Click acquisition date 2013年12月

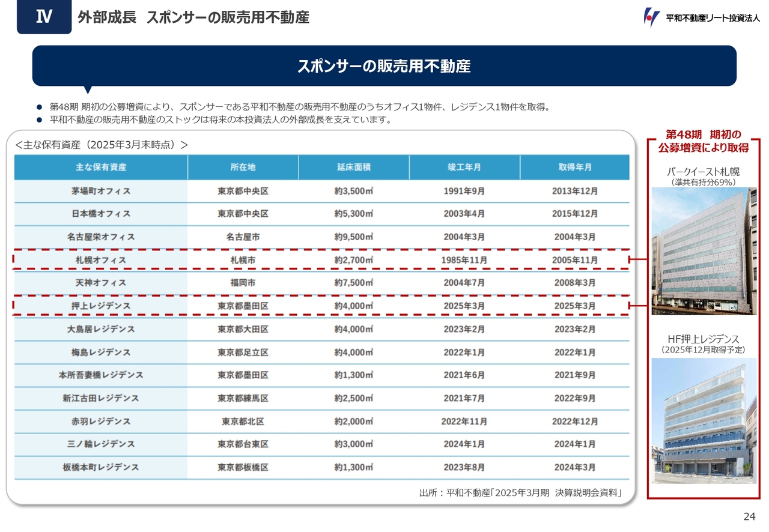(575, 191)
